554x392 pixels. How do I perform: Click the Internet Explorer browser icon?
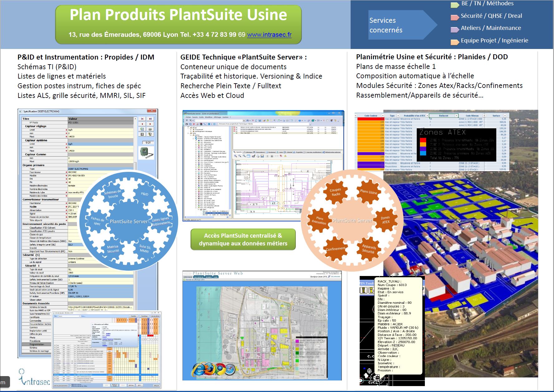[199, 369]
